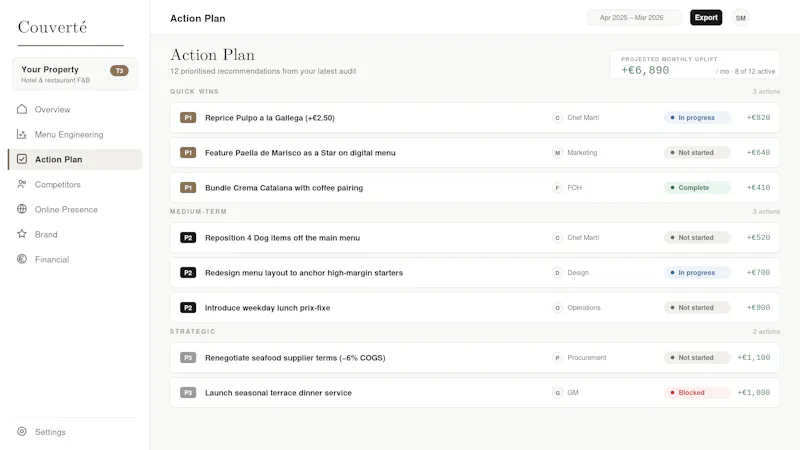This screenshot has width=800, height=450.
Task: Click P1 badge on Reprice Pulpo row
Action: coord(188,118)
